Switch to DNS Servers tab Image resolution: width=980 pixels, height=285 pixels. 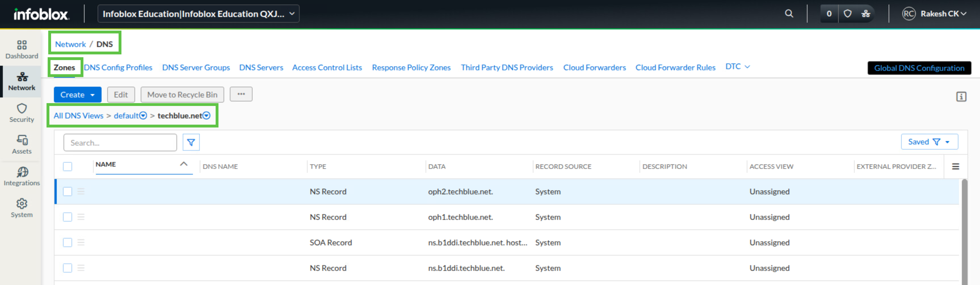pos(261,67)
